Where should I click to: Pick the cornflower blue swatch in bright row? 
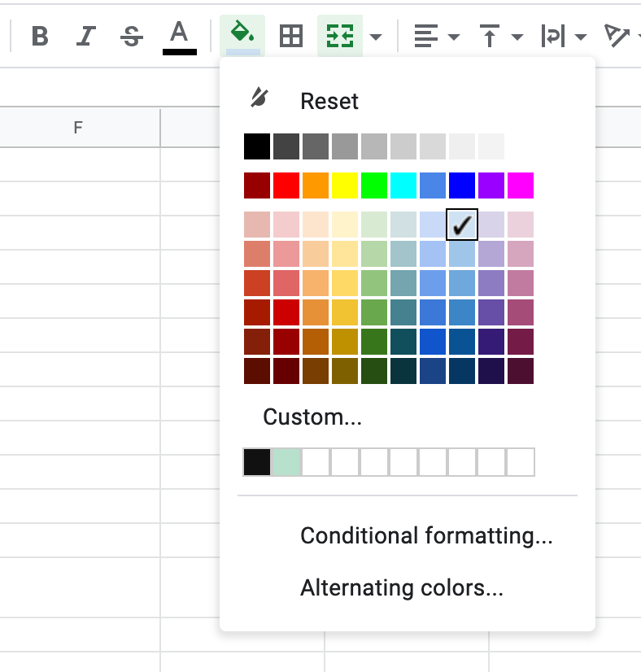tap(433, 185)
